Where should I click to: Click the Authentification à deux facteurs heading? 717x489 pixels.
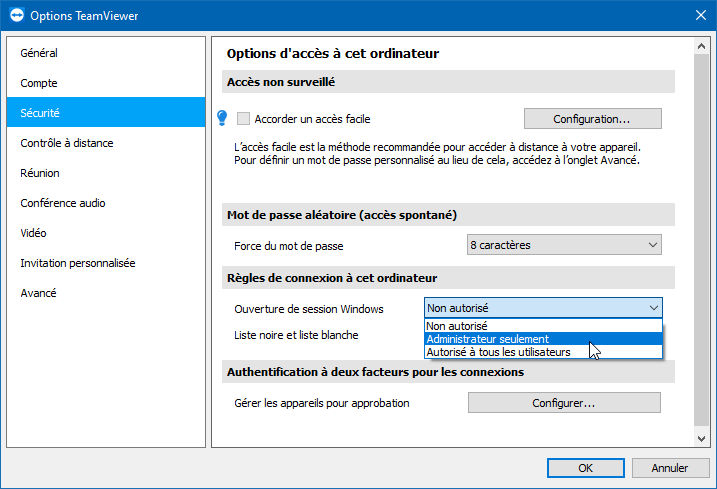pos(375,372)
